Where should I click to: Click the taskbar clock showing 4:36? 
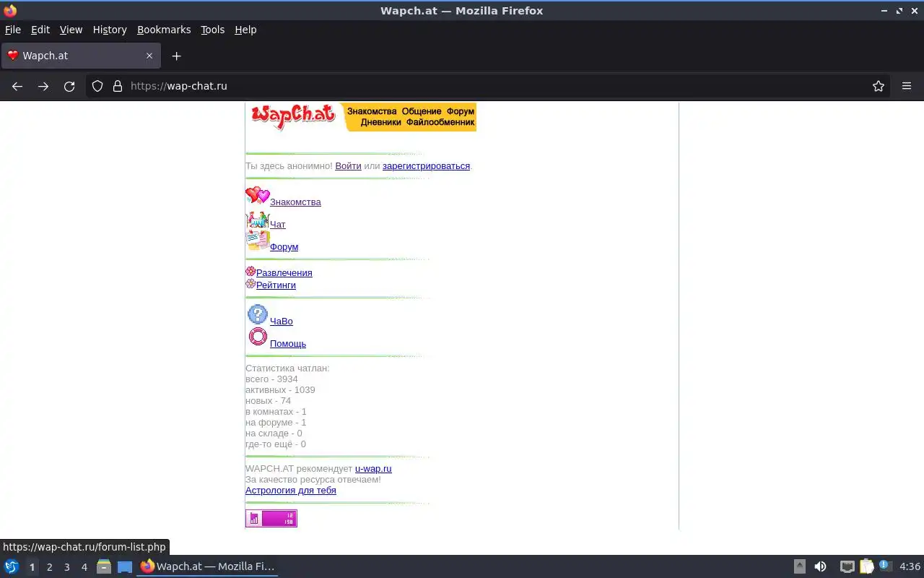click(x=910, y=567)
